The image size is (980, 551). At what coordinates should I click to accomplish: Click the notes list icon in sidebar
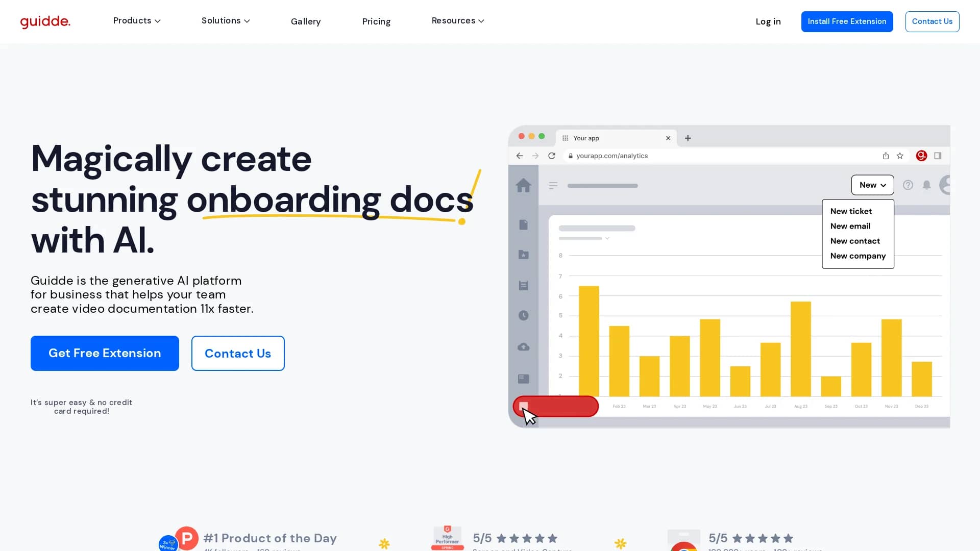tap(523, 285)
